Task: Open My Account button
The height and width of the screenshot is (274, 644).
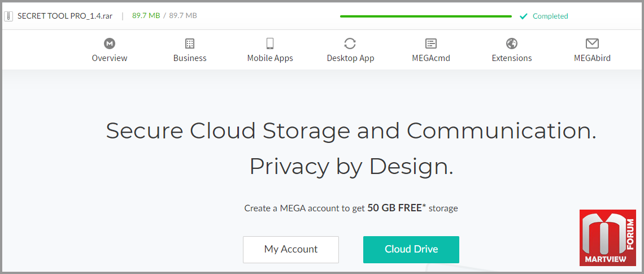Action: click(291, 249)
